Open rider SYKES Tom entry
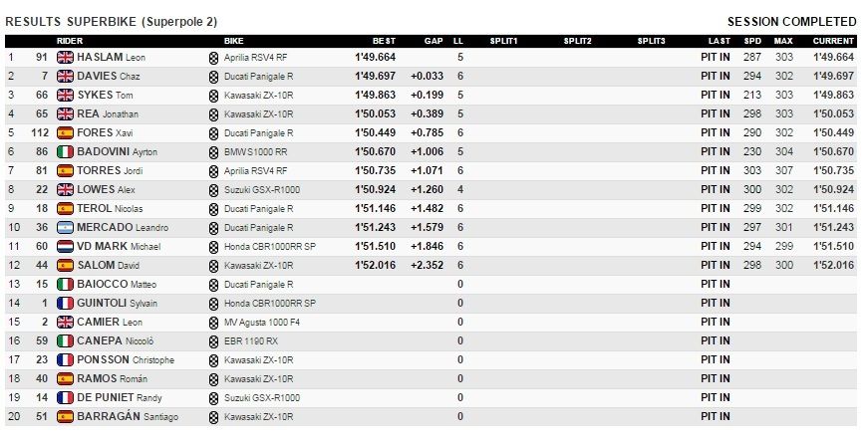 click(106, 95)
